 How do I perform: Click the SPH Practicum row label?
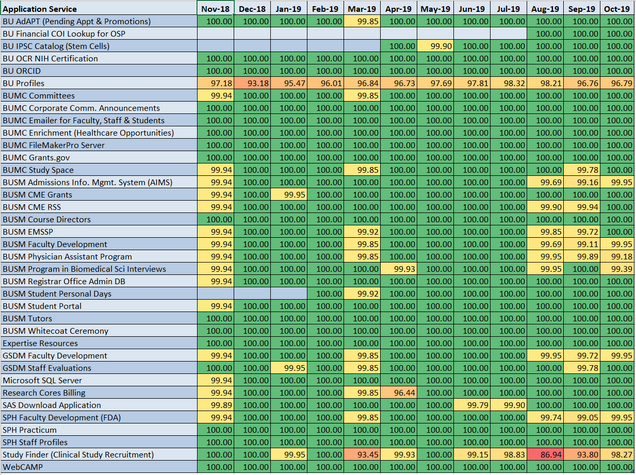tap(99, 430)
